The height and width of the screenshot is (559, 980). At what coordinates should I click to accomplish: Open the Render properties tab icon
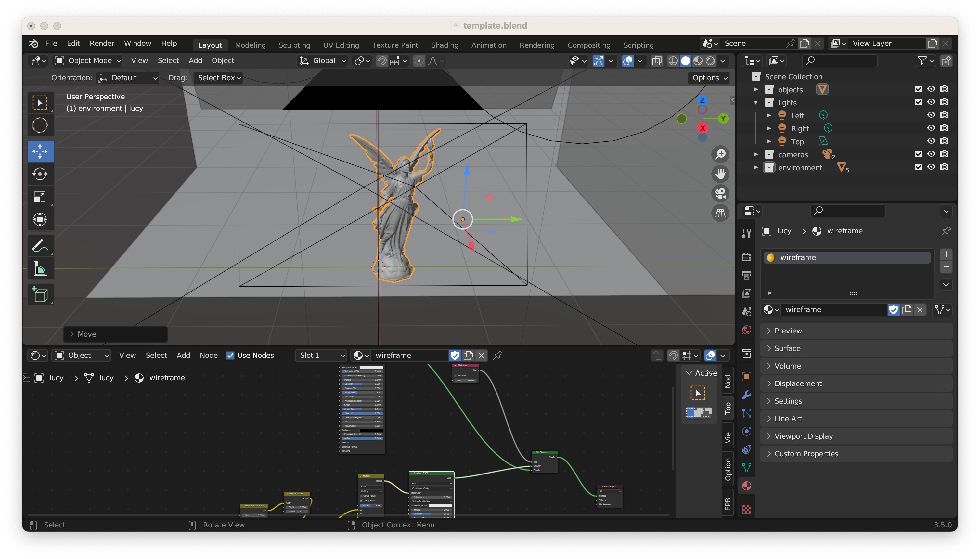pos(747,256)
